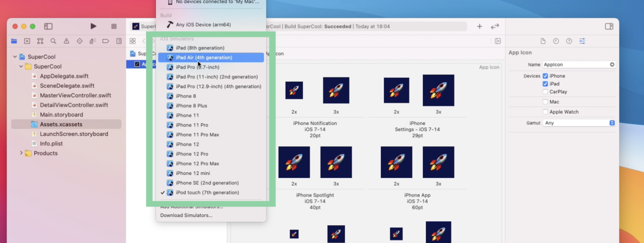Select Assets.xcassets in navigator

(66, 124)
